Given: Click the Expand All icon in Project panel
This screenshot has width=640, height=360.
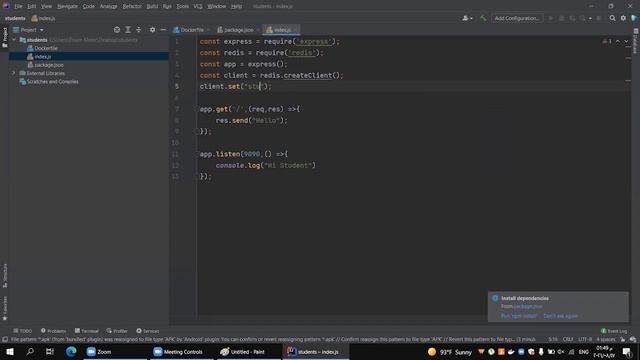Looking at the screenshot, I should [x=128, y=30].
